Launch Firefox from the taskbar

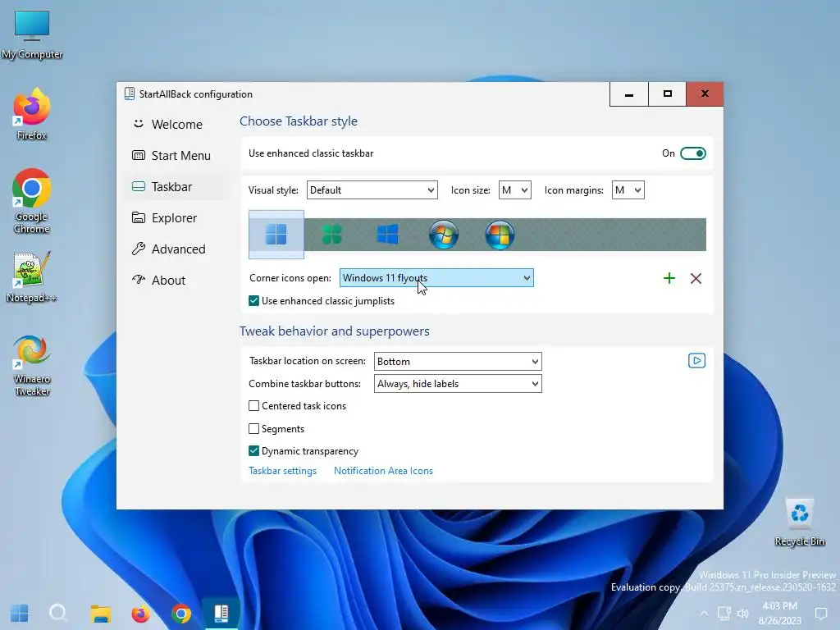141,614
